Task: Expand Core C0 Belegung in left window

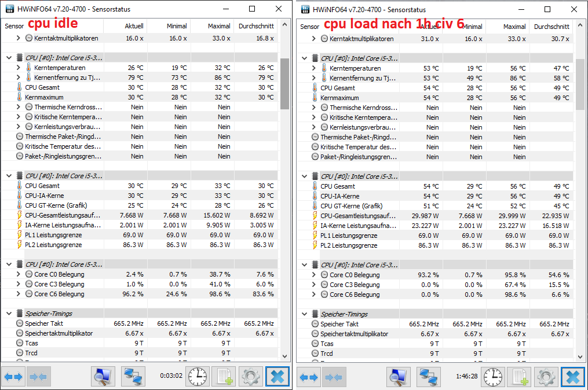Action: (18, 274)
